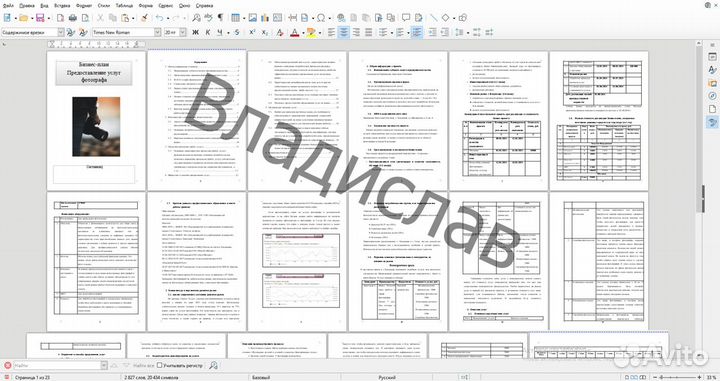The height and width of the screenshot is (381, 720).
Task: Toggle Align Right paragraph button
Action: pos(356,32)
